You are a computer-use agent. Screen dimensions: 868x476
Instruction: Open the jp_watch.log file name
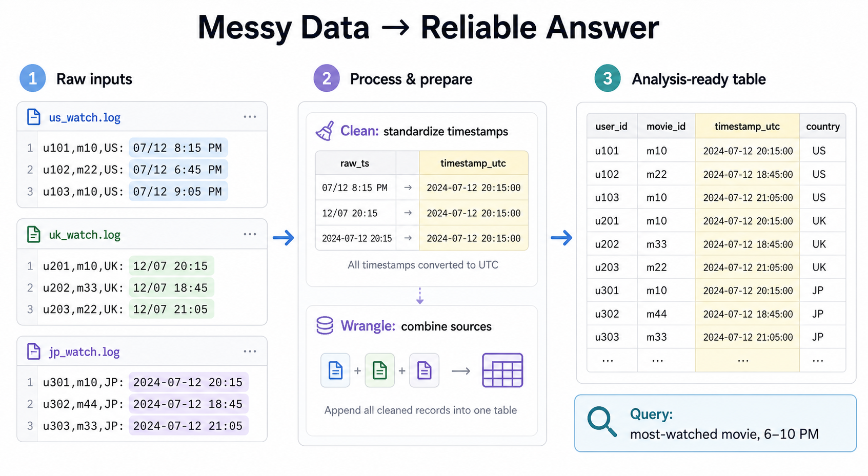point(84,352)
